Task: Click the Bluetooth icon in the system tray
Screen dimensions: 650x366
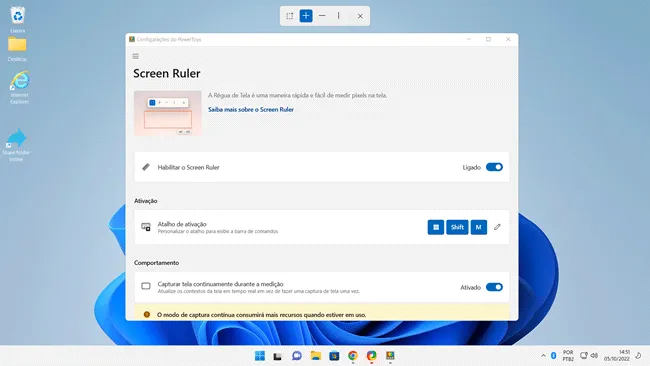Action: click(553, 356)
